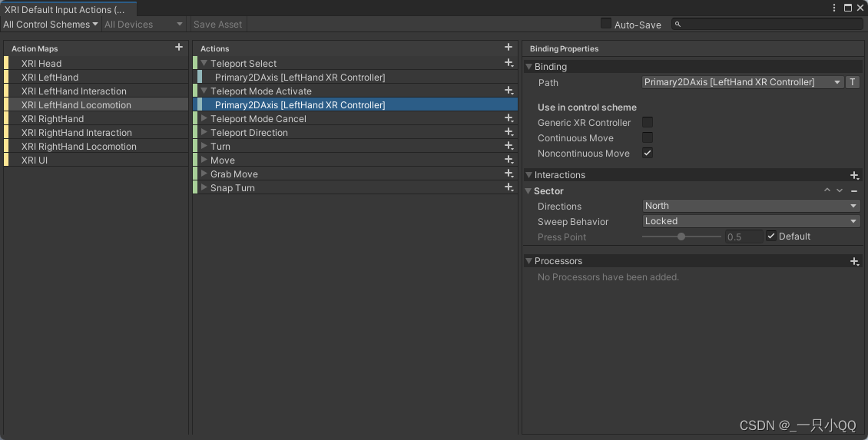Click the Press Point slider handle
Viewport: 868px width, 440px height.
[681, 237]
